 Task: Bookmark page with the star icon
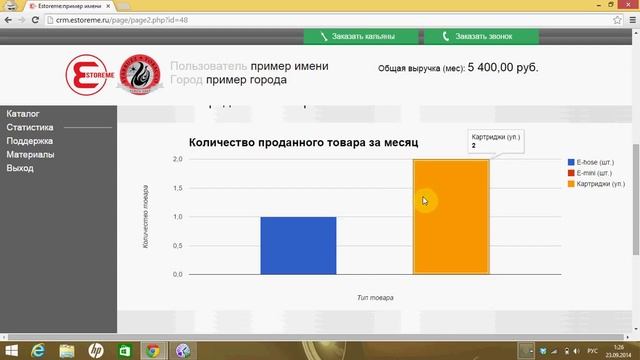coord(617,20)
